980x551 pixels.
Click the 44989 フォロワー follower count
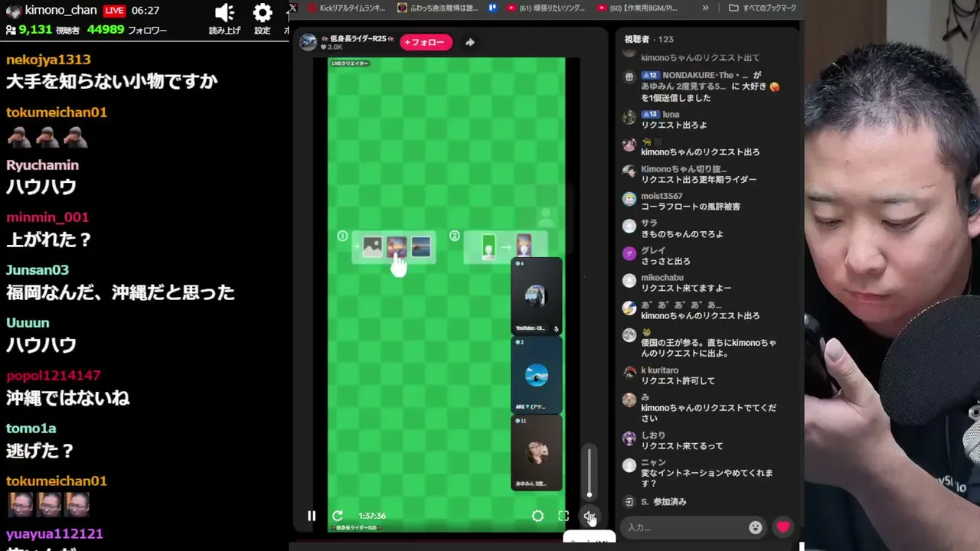[127, 30]
